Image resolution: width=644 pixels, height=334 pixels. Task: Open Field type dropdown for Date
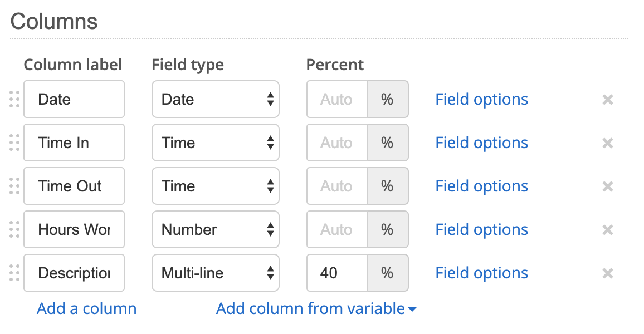point(215,100)
